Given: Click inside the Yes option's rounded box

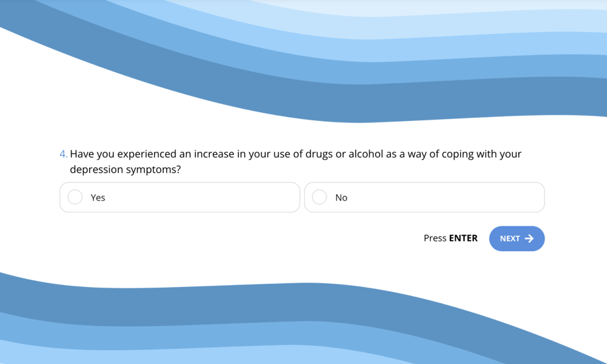Looking at the screenshot, I should tap(179, 197).
